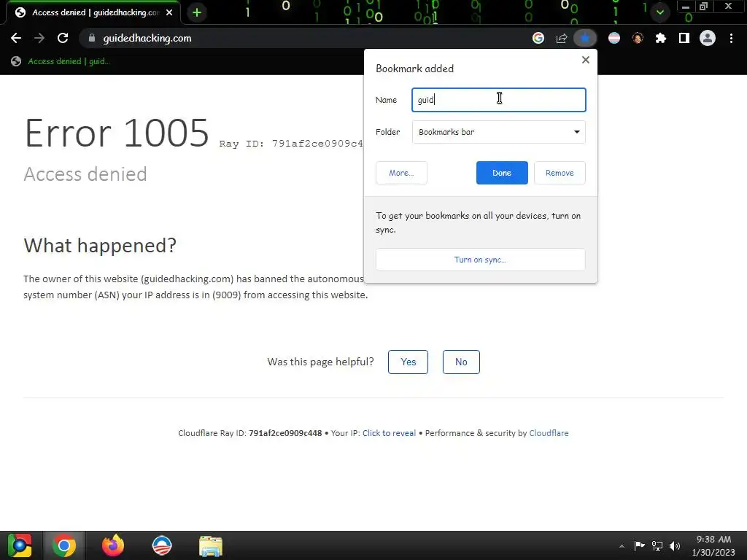Answer No to page helpful question
Viewport: 747px width, 560px height.
[x=461, y=362]
